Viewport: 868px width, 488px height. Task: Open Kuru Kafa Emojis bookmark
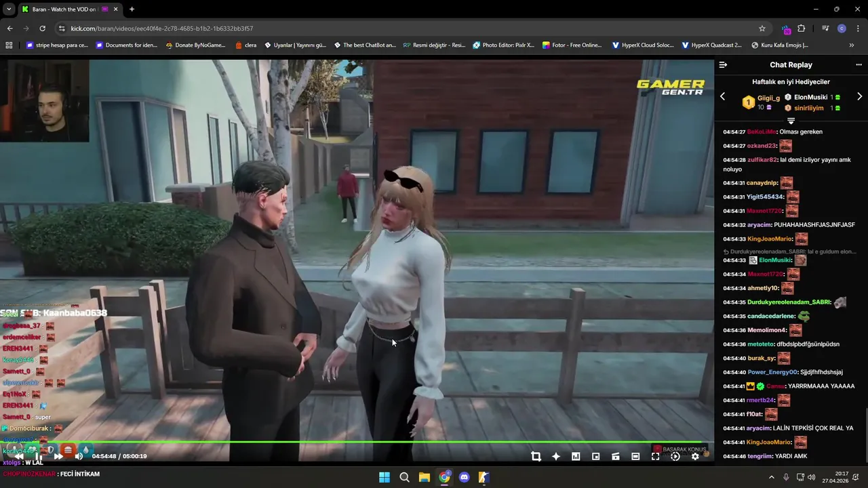coord(780,45)
